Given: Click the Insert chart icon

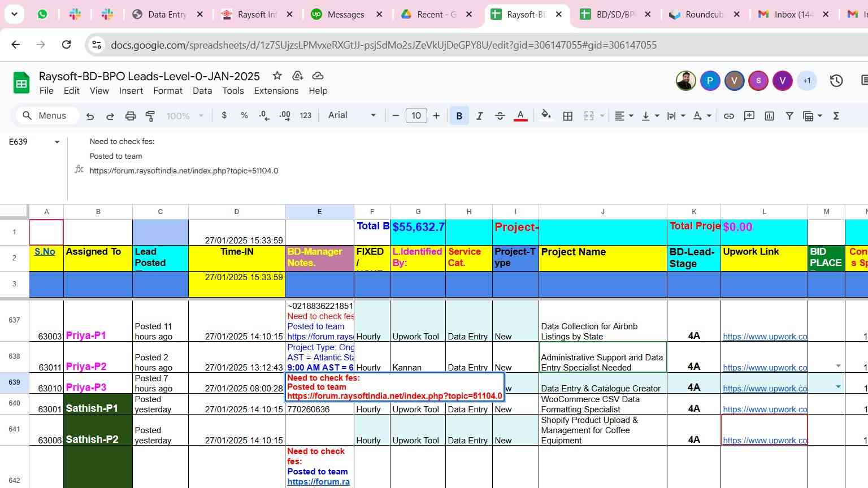Looking at the screenshot, I should click(x=769, y=116).
